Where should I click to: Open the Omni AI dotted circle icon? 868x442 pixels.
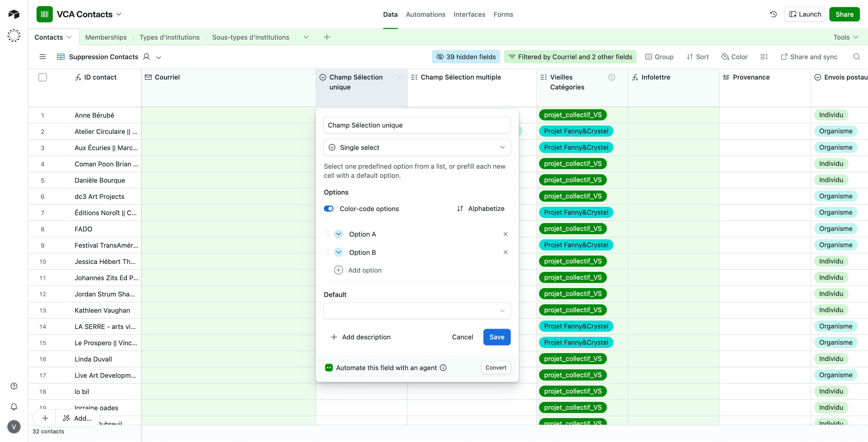click(14, 35)
